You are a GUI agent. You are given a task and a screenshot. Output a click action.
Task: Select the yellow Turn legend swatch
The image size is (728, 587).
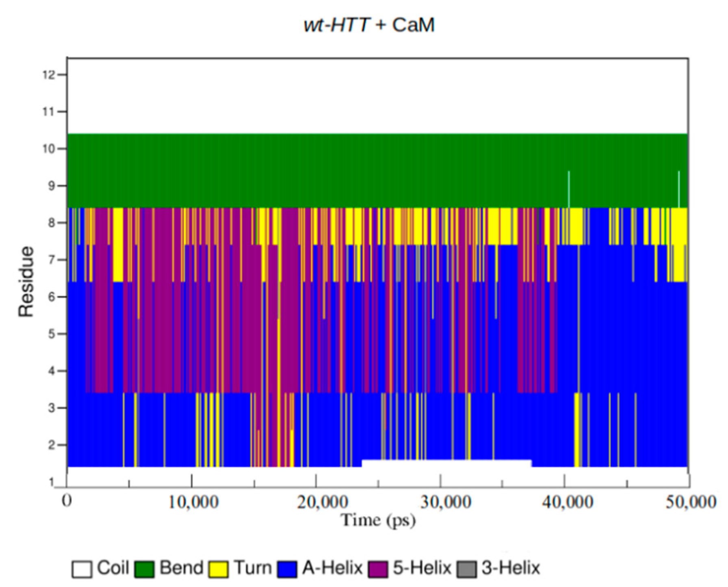[x=218, y=569]
